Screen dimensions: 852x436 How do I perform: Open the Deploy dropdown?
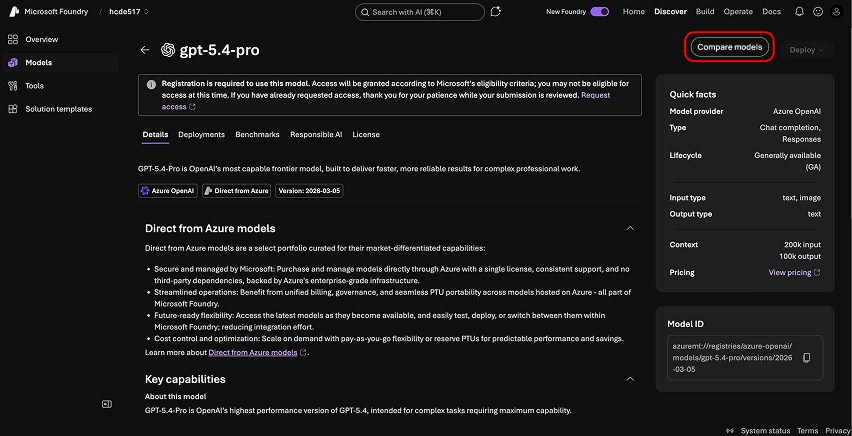(x=807, y=50)
